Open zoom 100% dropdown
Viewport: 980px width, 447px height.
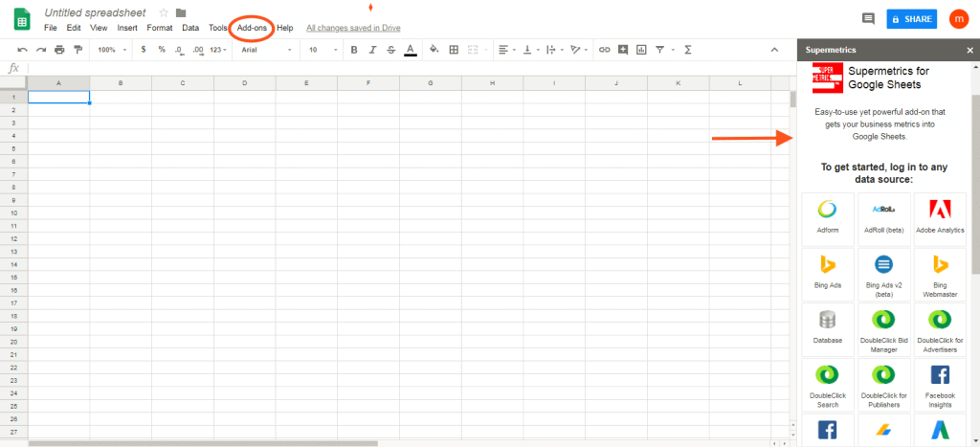click(x=113, y=50)
